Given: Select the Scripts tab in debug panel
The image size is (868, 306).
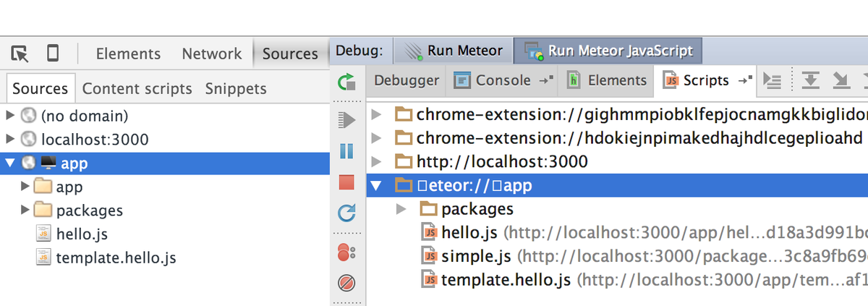Looking at the screenshot, I should (x=705, y=80).
